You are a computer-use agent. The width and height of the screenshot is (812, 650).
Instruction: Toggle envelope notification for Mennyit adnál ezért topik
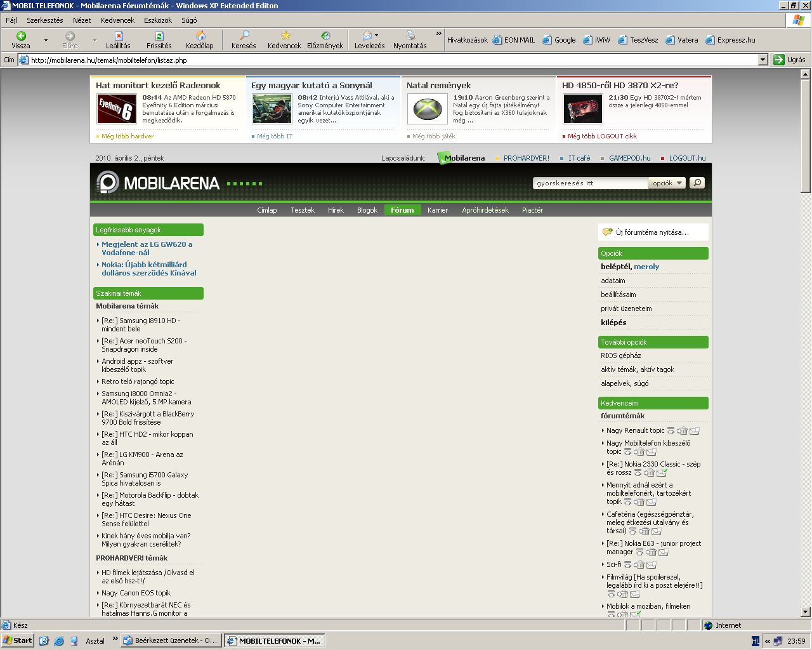[x=652, y=502]
